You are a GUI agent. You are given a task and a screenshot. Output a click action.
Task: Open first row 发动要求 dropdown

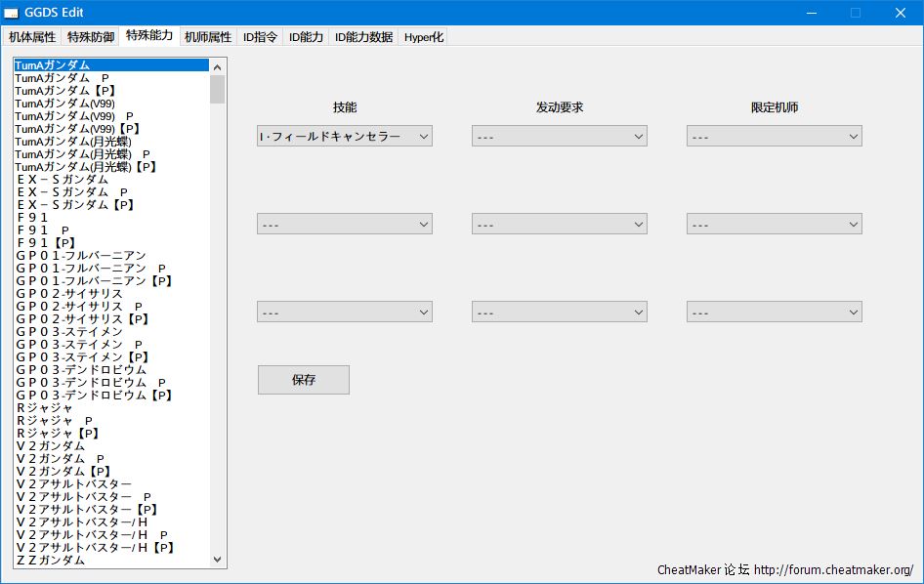pos(559,137)
